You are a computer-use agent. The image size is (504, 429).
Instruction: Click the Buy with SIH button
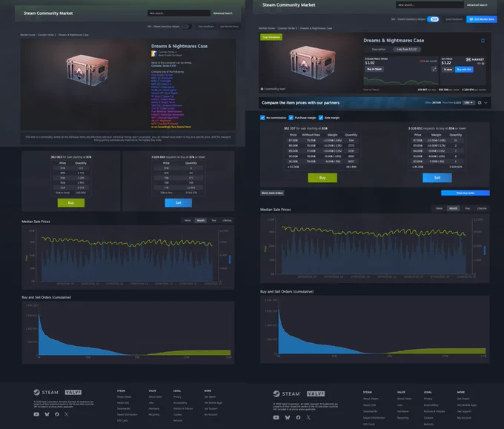tap(464, 70)
